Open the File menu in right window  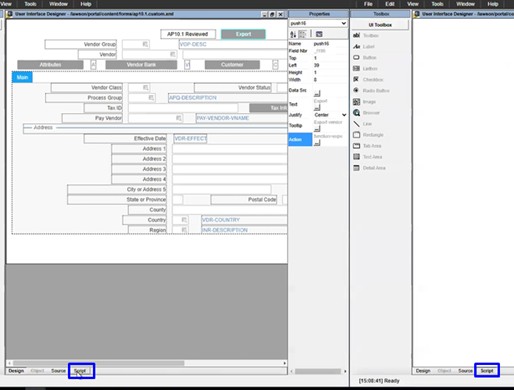368,4
